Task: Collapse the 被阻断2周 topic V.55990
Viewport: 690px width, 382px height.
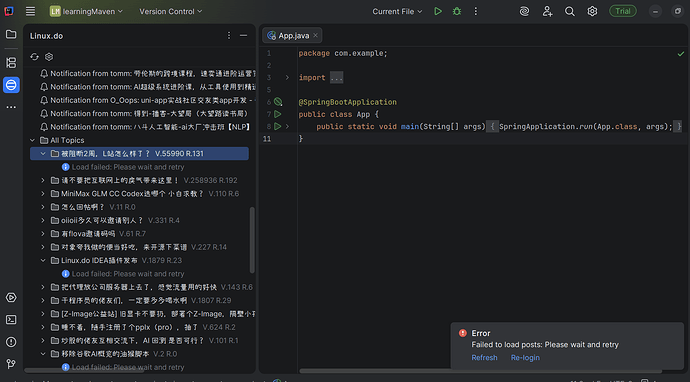Action: pos(43,154)
